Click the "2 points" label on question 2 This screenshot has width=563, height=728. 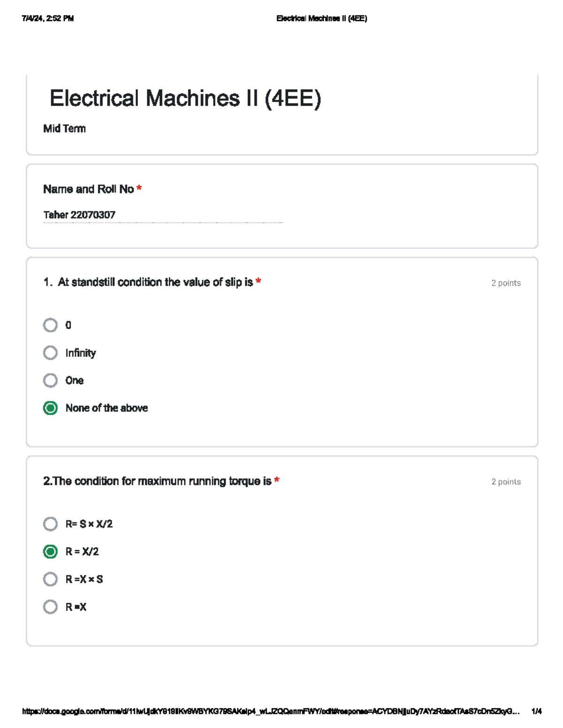[506, 481]
